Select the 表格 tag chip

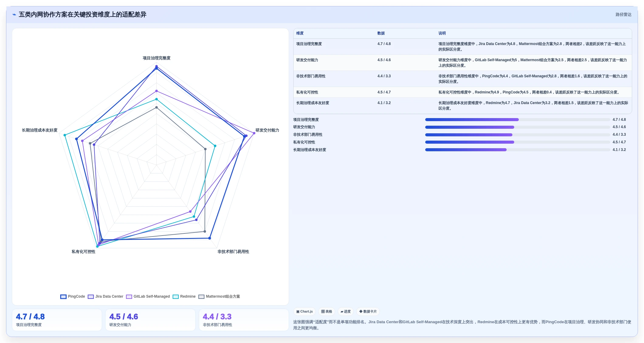tap(327, 312)
